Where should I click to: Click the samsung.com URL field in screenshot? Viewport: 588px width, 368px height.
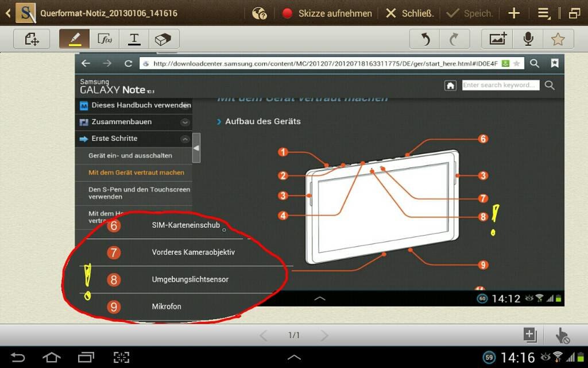coord(331,63)
